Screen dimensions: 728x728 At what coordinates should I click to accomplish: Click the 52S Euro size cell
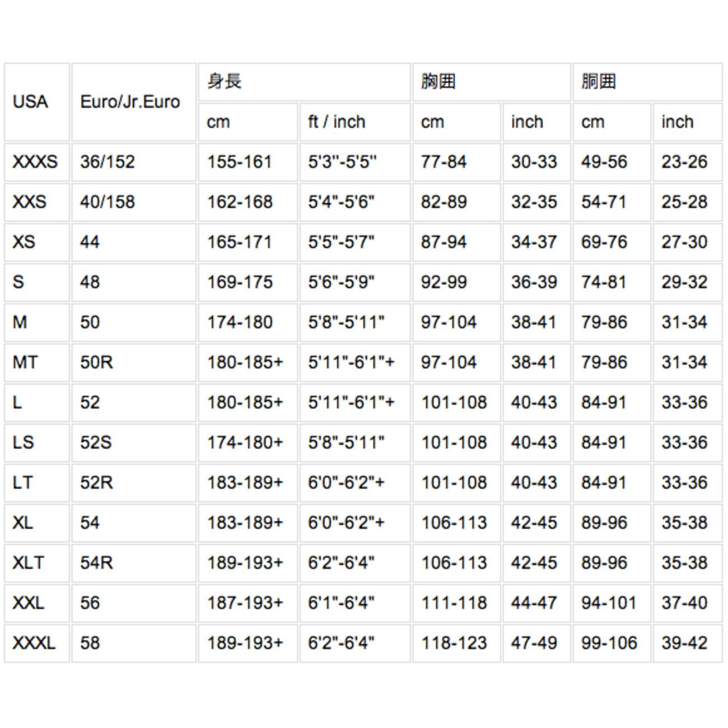click(96, 442)
